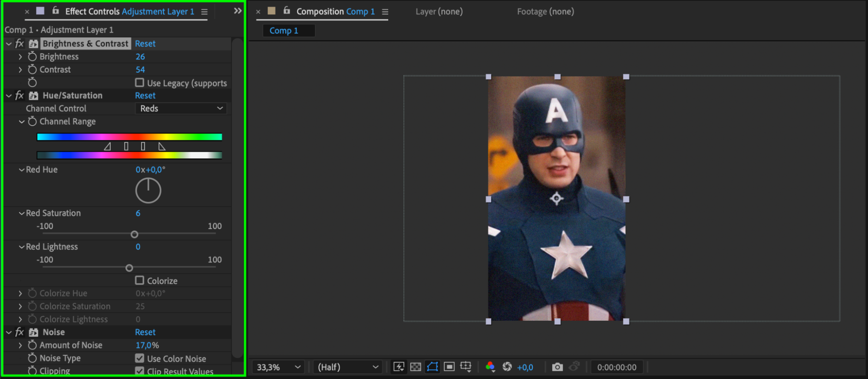This screenshot has height=379, width=868.
Task: Uncheck Use Color Noise
Action: point(139,358)
